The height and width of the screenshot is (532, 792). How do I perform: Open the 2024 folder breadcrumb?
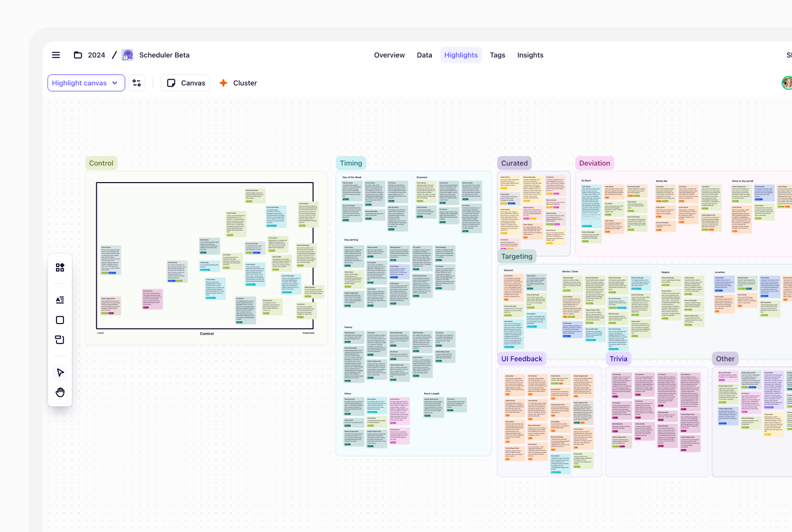96,55
